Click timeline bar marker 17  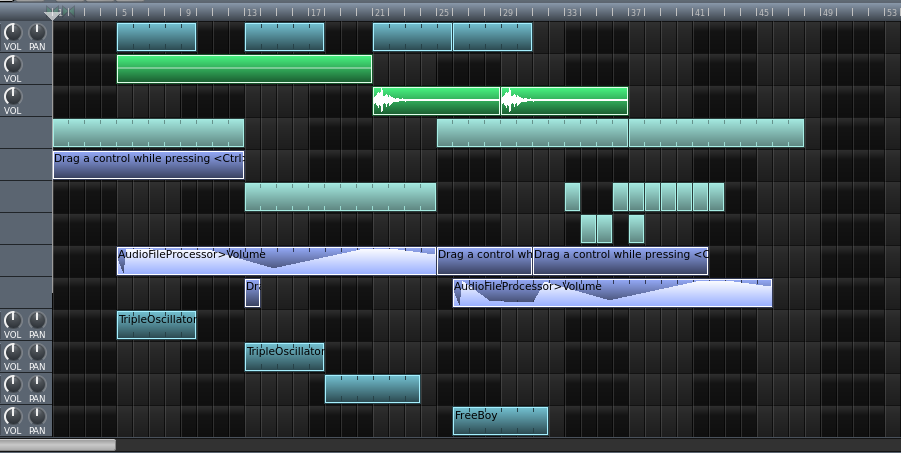tap(316, 12)
